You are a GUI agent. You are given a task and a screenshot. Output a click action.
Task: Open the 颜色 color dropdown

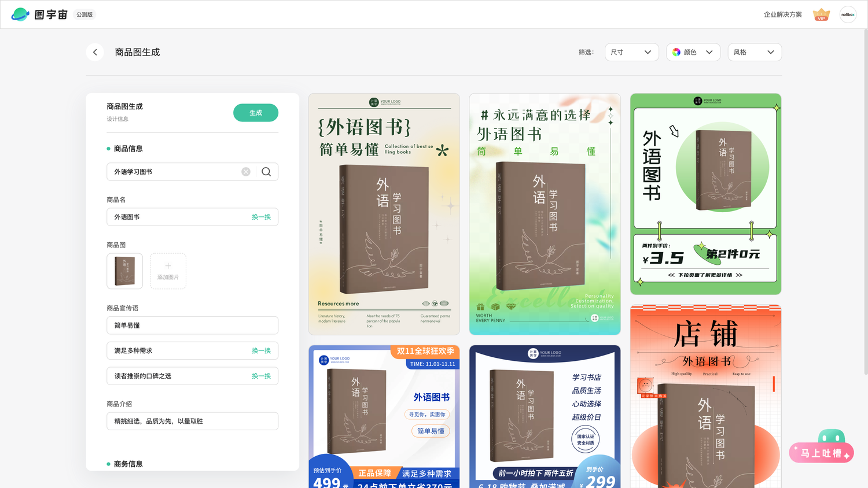(693, 52)
